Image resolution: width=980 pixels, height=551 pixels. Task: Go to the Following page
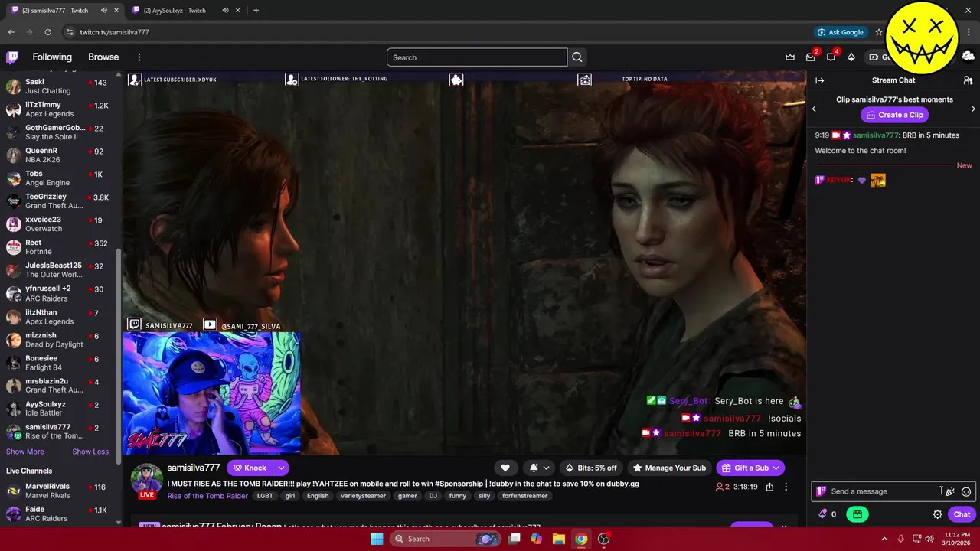pos(52,57)
